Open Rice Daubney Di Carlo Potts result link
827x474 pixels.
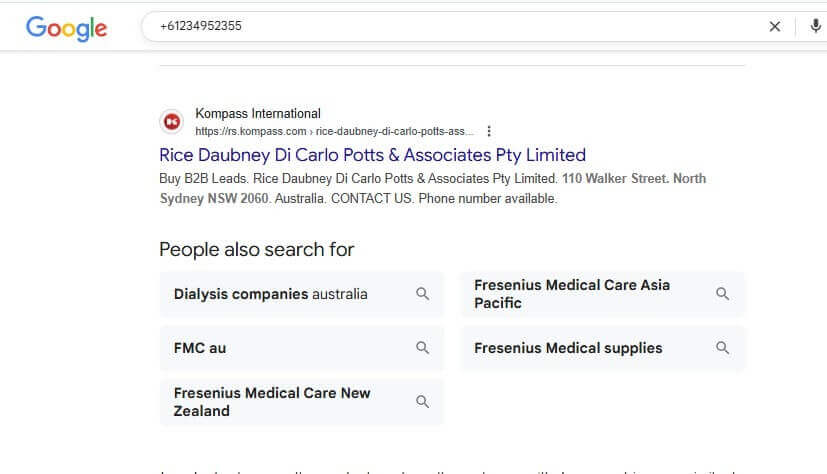click(x=372, y=155)
